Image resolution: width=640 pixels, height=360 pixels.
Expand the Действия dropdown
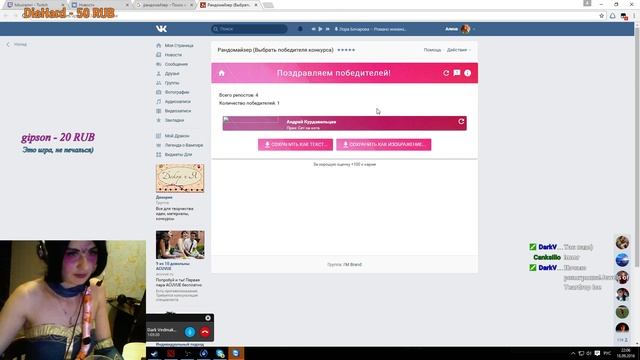click(459, 50)
